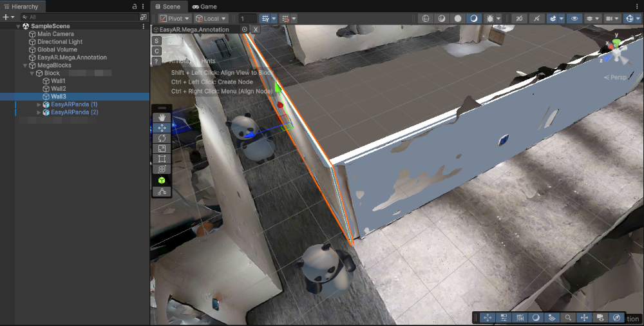The image size is (644, 326).
Task: Click the search-by-type icon in Hierarchy
Action: tap(144, 17)
